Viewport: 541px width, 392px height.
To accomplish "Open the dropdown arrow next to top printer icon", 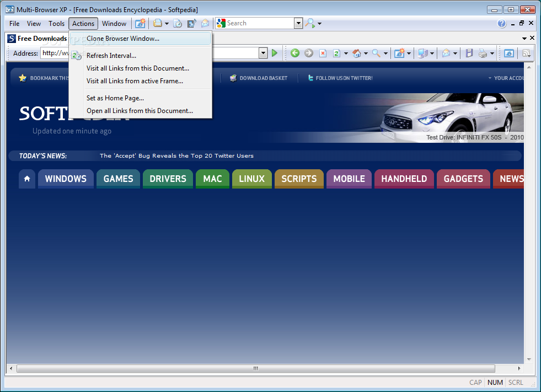I will click(167, 24).
